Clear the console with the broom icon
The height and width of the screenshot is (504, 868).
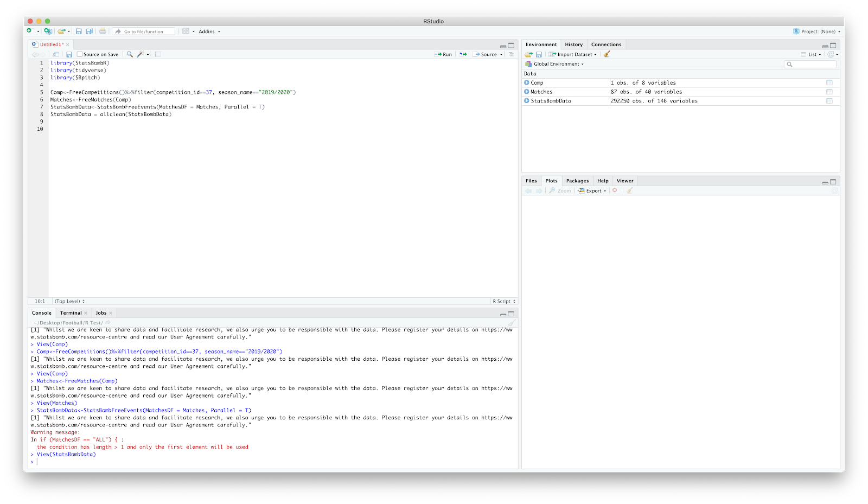click(512, 323)
